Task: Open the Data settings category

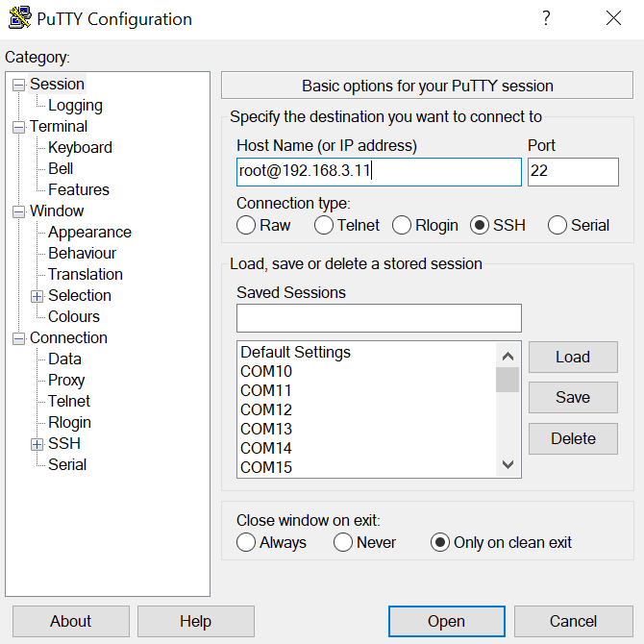Action: point(64,359)
